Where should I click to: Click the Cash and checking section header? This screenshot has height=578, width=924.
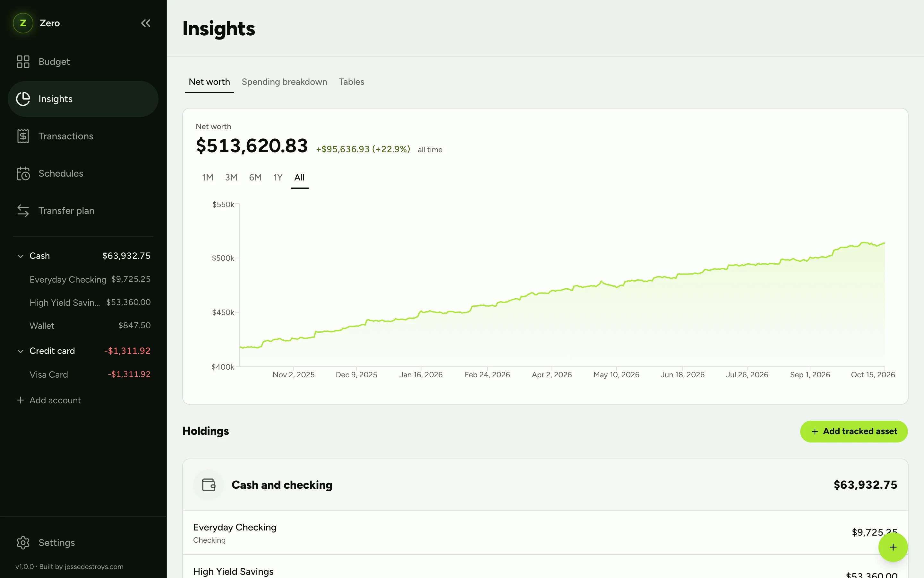(x=545, y=485)
